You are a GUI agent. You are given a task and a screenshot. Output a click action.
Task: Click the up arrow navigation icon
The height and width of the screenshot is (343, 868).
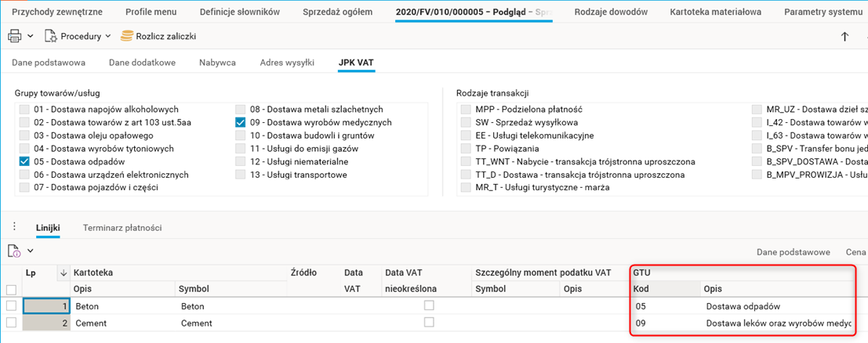coord(844,36)
